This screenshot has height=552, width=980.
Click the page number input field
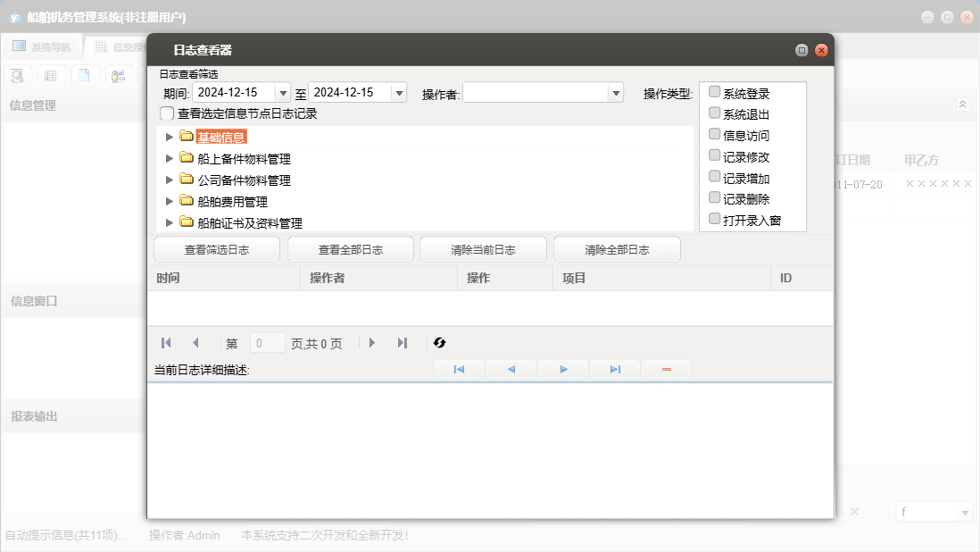(x=268, y=343)
